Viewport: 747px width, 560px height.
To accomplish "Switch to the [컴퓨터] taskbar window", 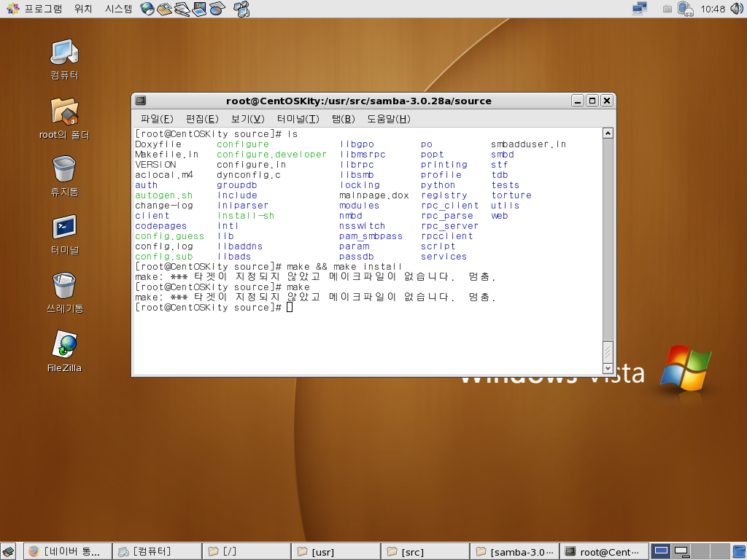I will tap(158, 551).
